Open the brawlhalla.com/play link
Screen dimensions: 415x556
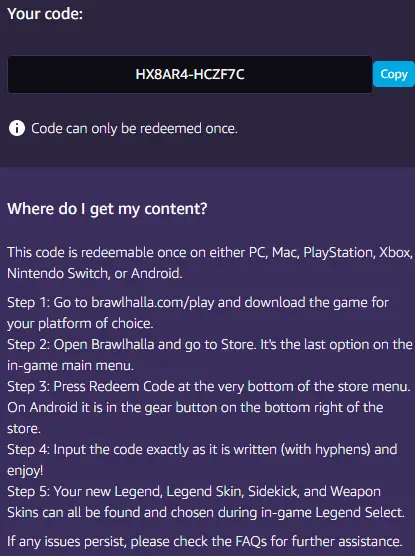tap(153, 303)
